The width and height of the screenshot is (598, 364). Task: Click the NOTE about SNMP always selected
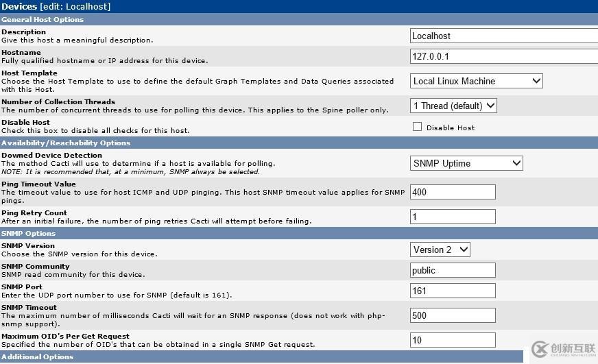click(x=130, y=172)
